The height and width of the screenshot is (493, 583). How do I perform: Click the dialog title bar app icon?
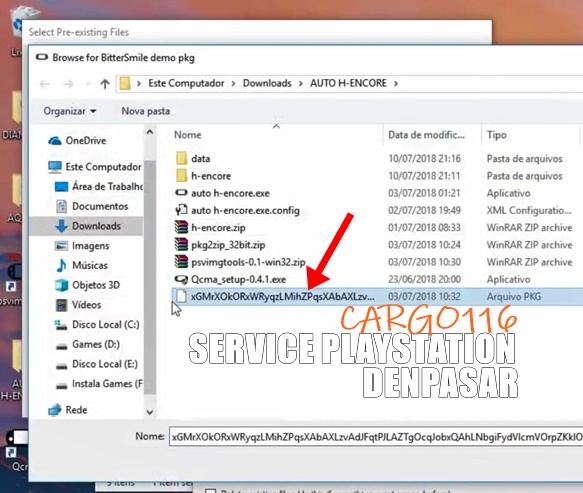[42, 57]
